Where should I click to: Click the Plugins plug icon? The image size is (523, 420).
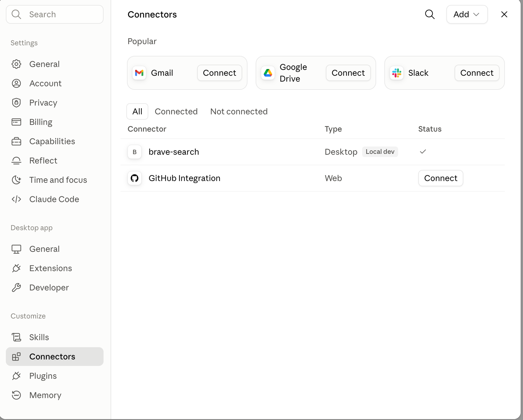pos(16,376)
